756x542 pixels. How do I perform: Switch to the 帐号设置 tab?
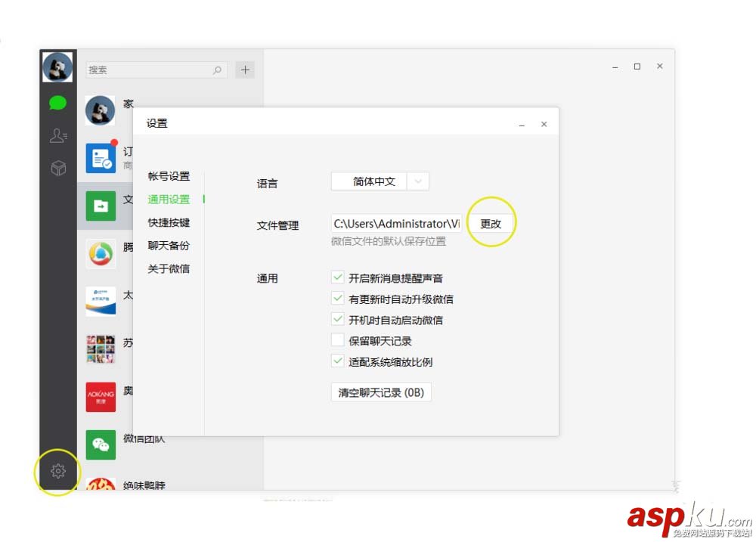168,176
